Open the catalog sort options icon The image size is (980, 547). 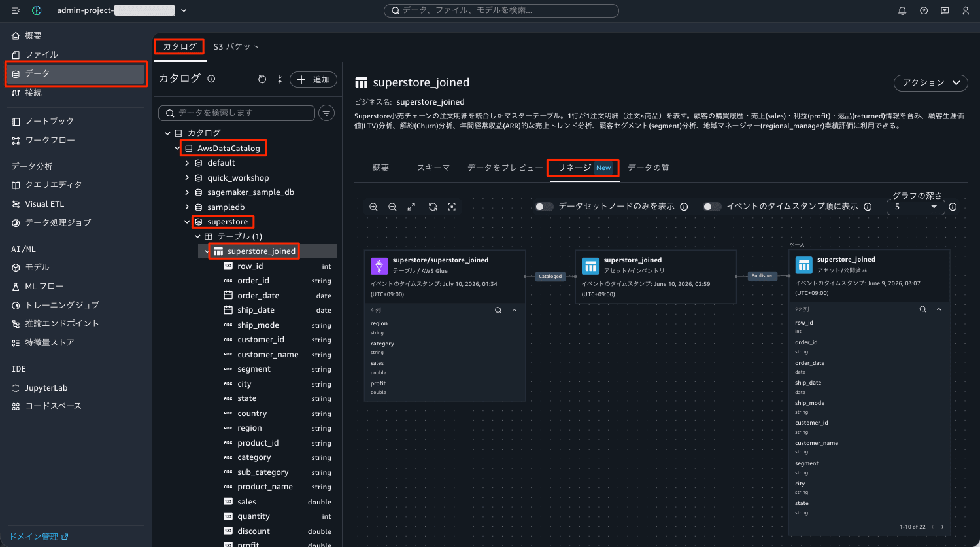pyautogui.click(x=280, y=79)
